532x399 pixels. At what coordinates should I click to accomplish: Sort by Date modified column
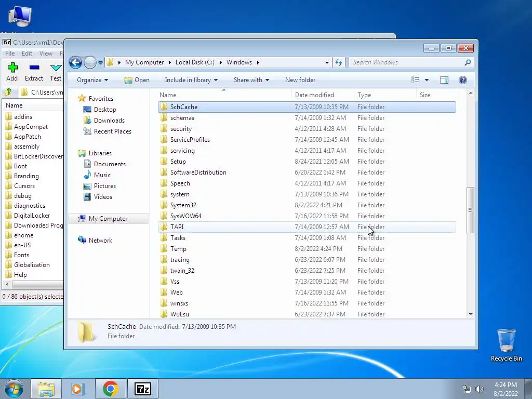tap(323, 95)
